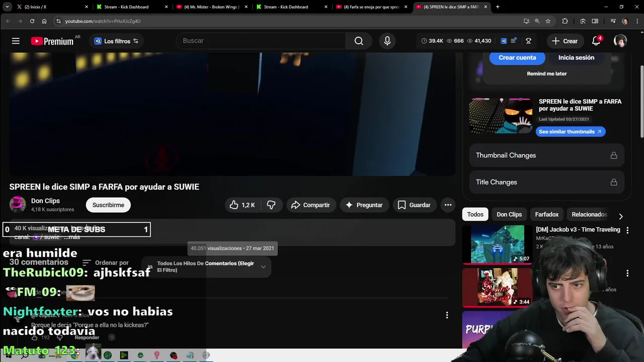Expand description with ...más
Screen dimensions: 644x362
click(71, 237)
